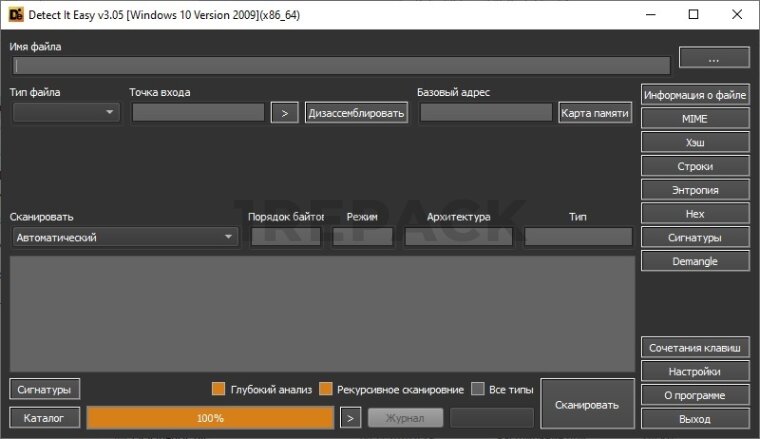760x439 pixels.
Task: Click the ">" button beside the progress bar
Action: click(x=349, y=417)
